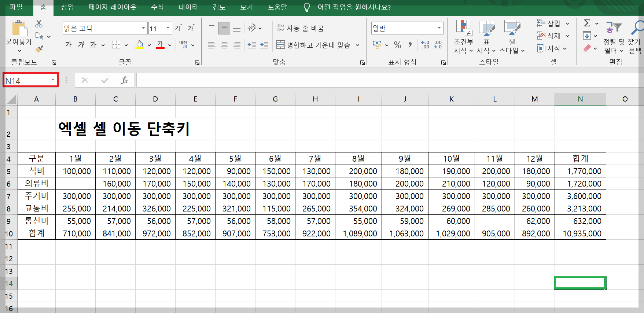Click the Fill down-arrow icon
The image size is (644, 313).
tap(587, 36)
